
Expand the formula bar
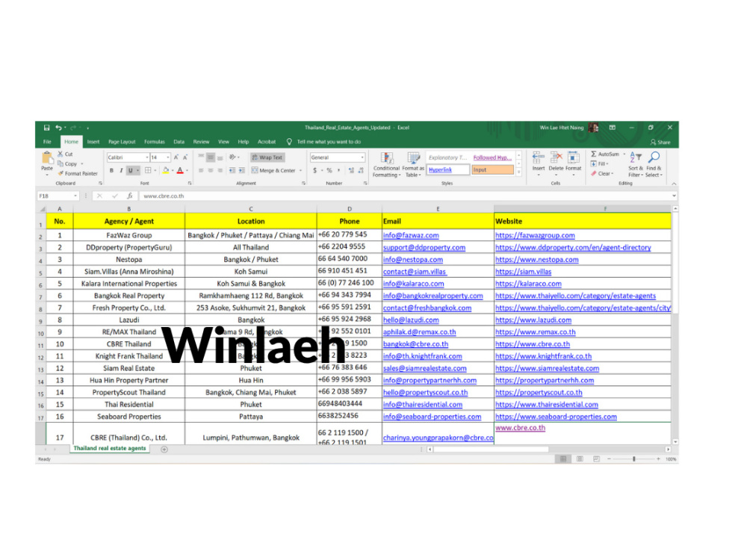674,196
